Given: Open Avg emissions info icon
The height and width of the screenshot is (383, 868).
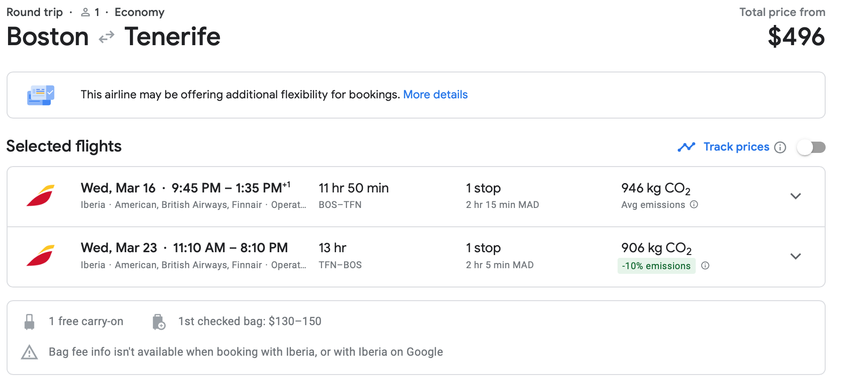Looking at the screenshot, I should (694, 205).
